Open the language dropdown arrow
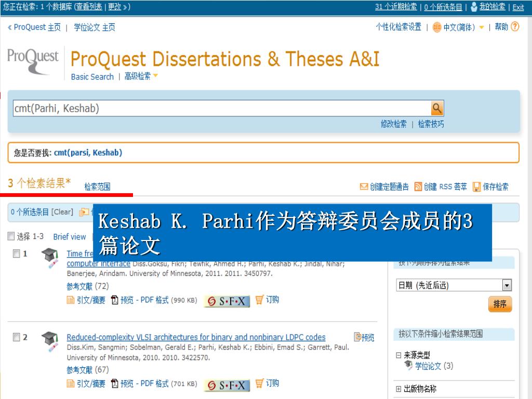Screen dimensions: 532x399 (x=482, y=28)
